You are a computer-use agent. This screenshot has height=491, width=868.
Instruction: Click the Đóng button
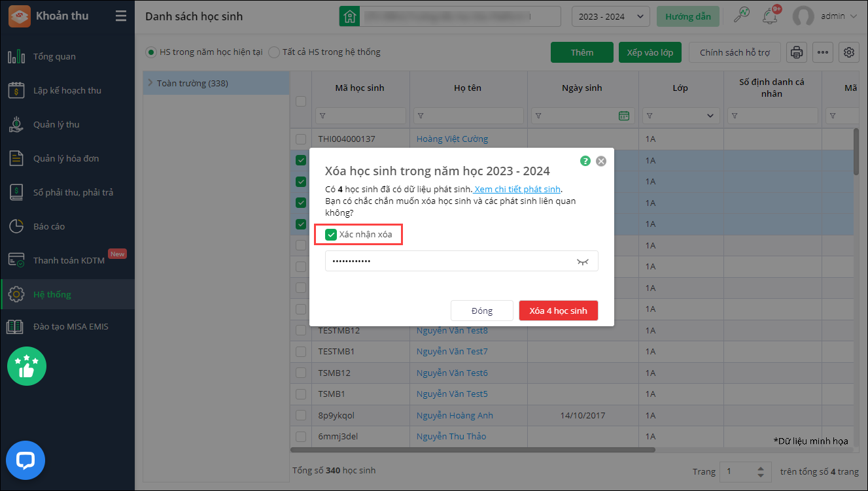(482, 311)
